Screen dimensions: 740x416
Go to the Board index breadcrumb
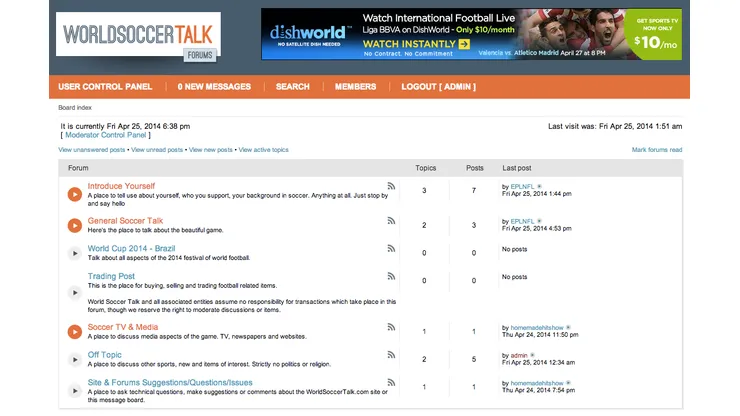click(75, 107)
